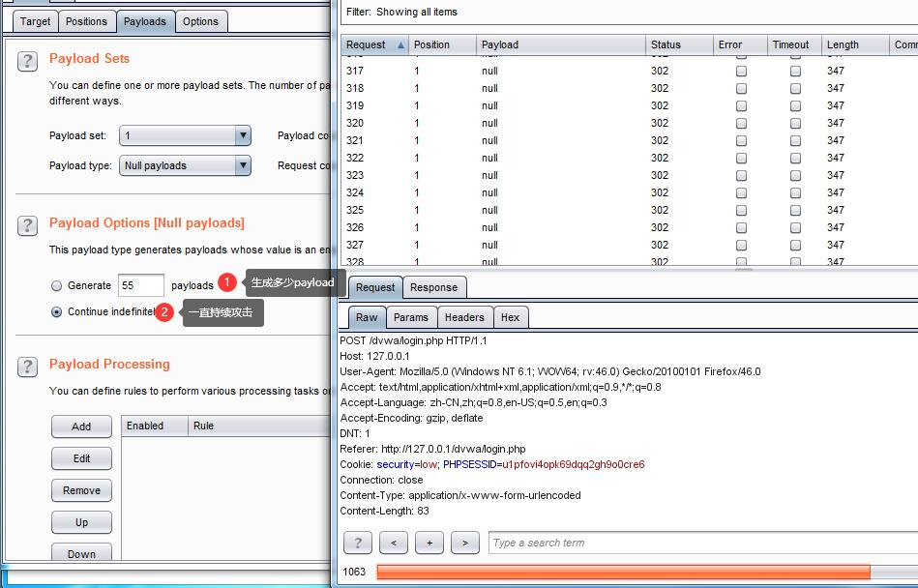Image resolution: width=918 pixels, height=588 pixels.
Task: Click the Length 347 cell of request 319
Action: (x=836, y=106)
